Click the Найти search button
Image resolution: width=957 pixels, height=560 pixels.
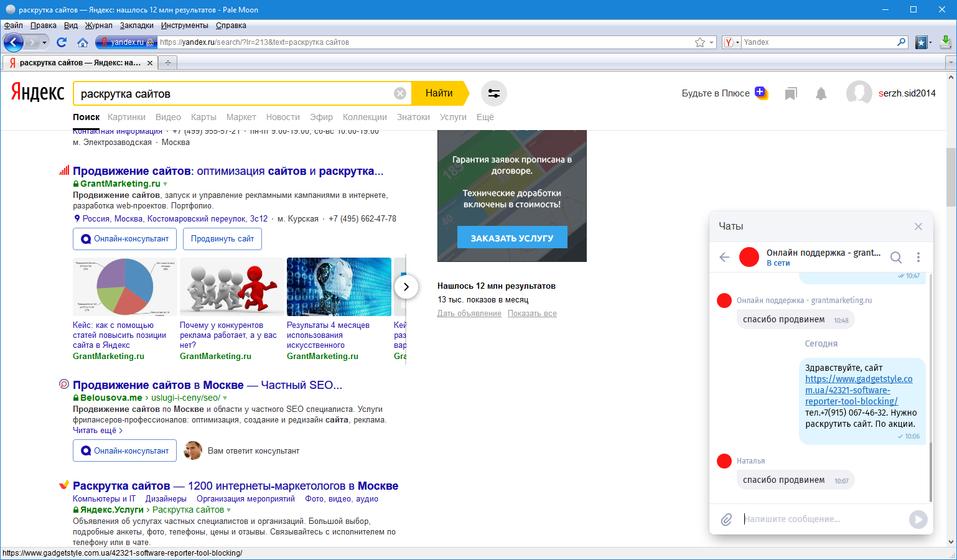pyautogui.click(x=439, y=93)
